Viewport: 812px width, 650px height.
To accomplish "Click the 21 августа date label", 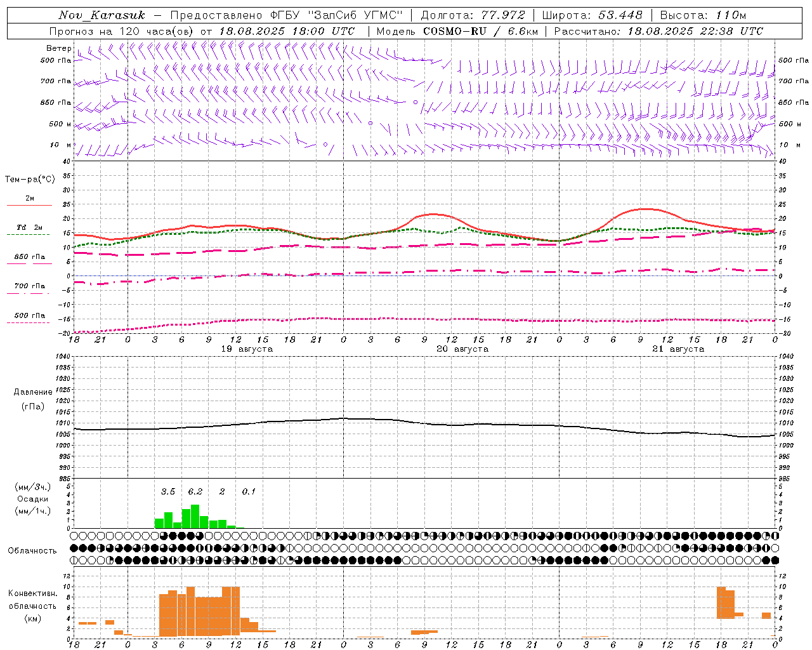I will [x=678, y=349].
